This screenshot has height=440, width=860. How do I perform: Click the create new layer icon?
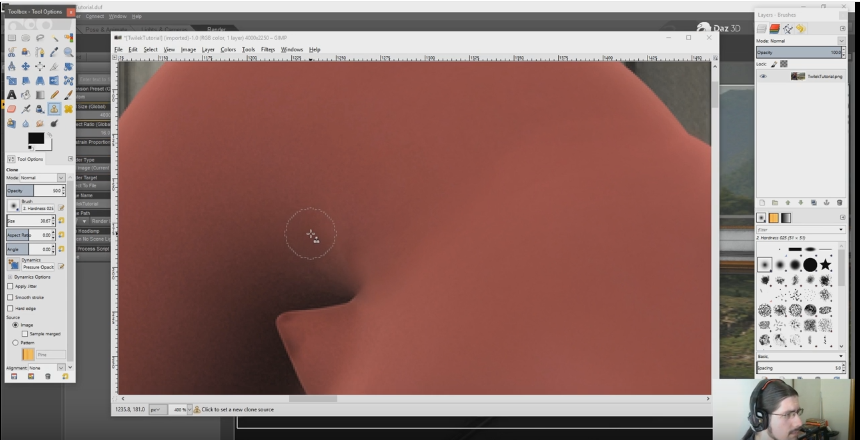[762, 203]
